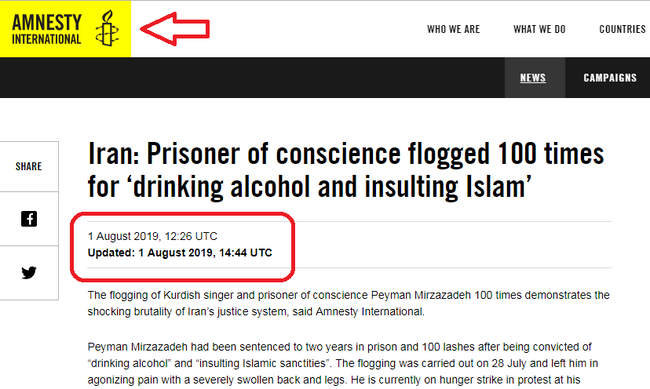Click the Amnesty International candle logo icon
650x389 pixels.
107,28
